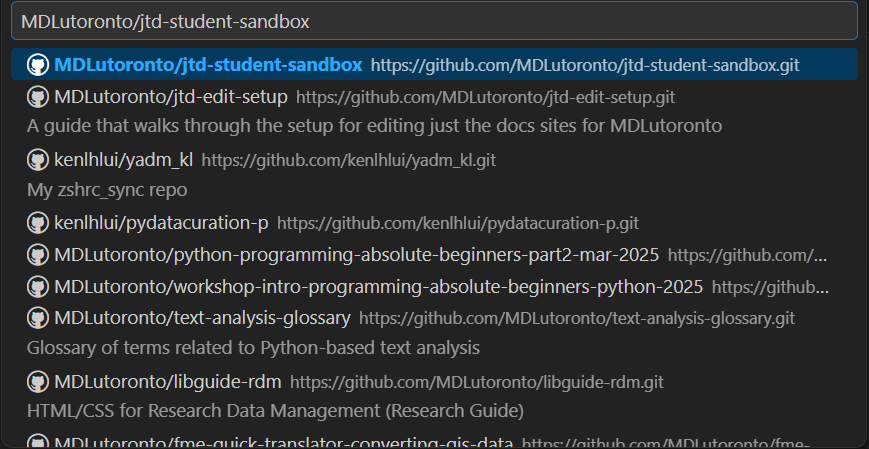Click GitHub icon beside MDLutoronto/libguide-rdm
869x449 pixels.
(38, 382)
